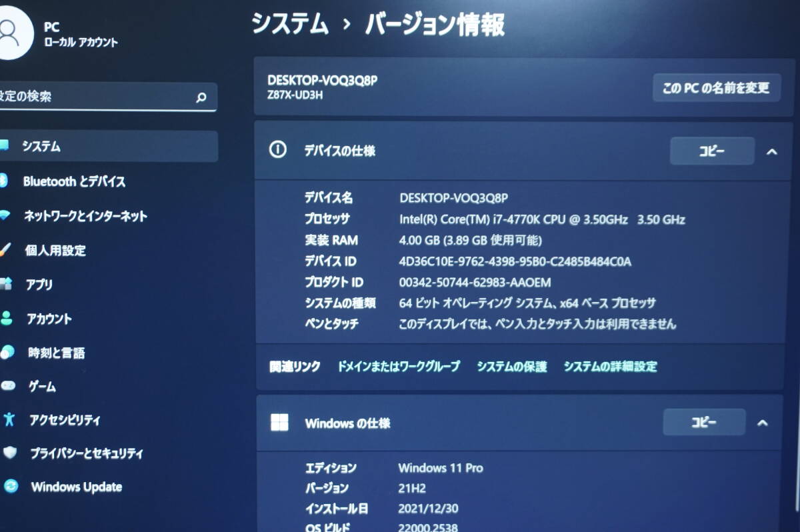Select the device ID 4D36C10E value

[x=515, y=261]
